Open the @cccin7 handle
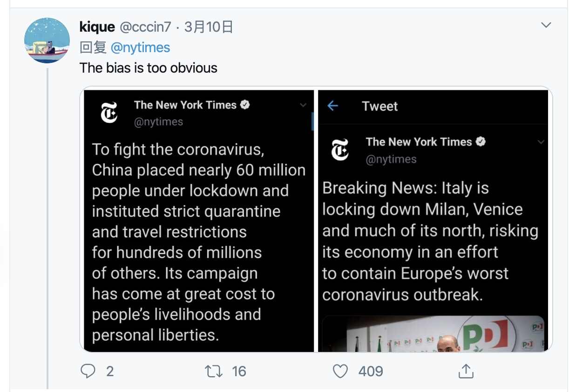The image size is (569, 392). click(145, 27)
